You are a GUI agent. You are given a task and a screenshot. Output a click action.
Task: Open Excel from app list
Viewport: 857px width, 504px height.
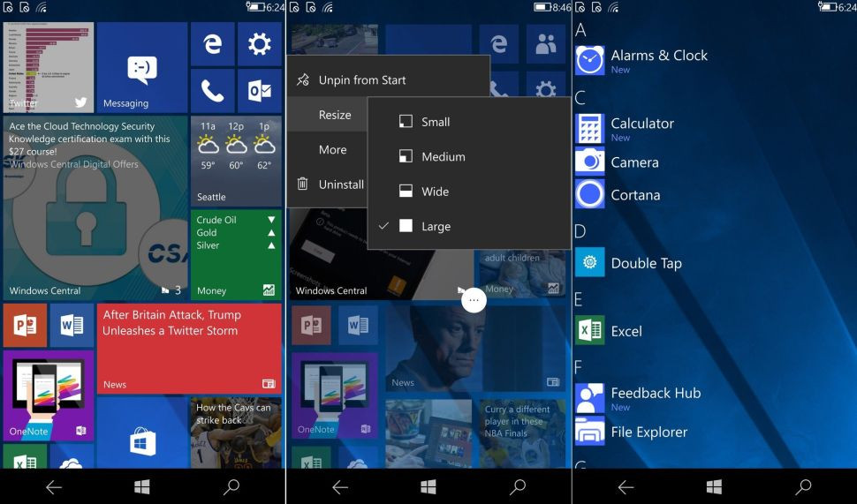609,330
